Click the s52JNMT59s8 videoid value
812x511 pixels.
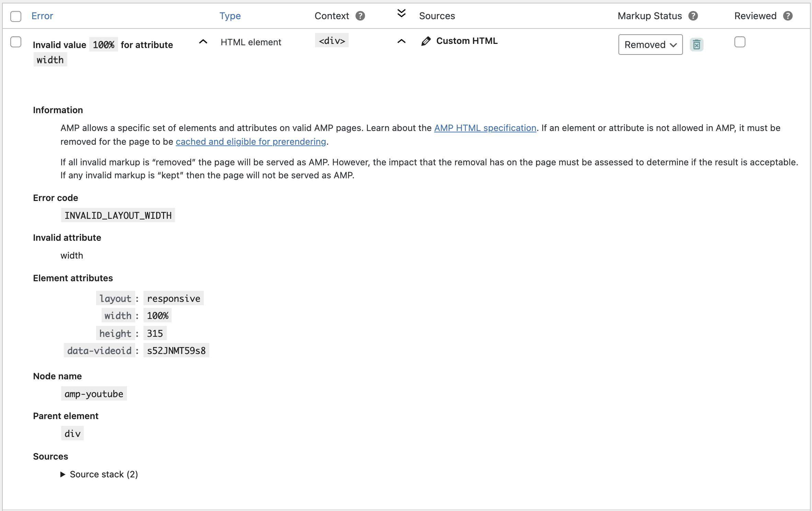pos(176,350)
